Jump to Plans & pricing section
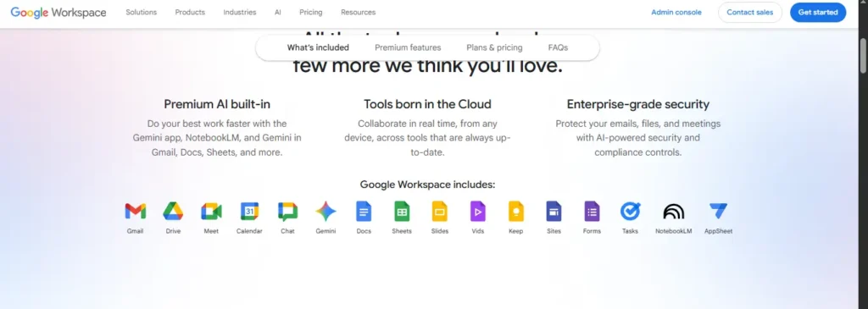This screenshot has height=309, width=868. pyautogui.click(x=494, y=47)
